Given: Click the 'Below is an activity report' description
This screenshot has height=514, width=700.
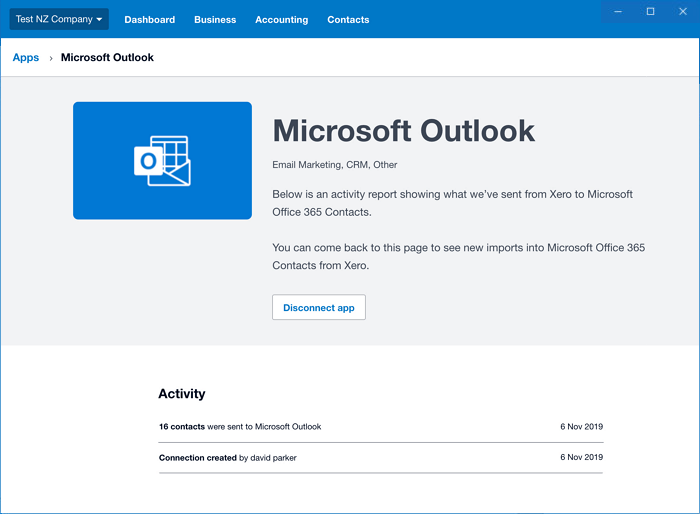Looking at the screenshot, I should tap(453, 203).
